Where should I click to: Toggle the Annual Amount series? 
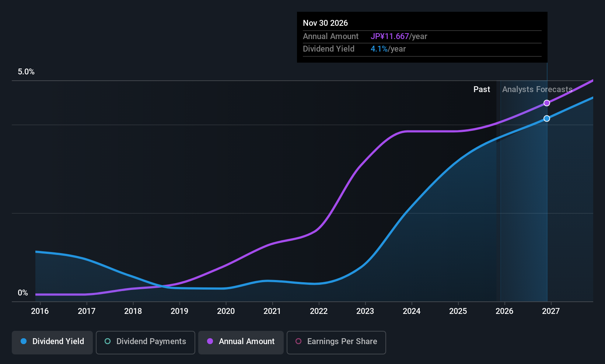pyautogui.click(x=241, y=342)
